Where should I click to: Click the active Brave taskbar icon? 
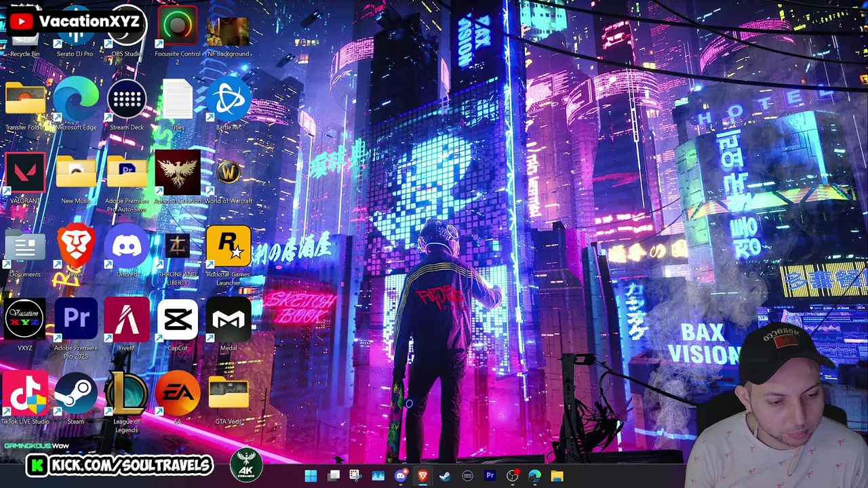(x=423, y=476)
